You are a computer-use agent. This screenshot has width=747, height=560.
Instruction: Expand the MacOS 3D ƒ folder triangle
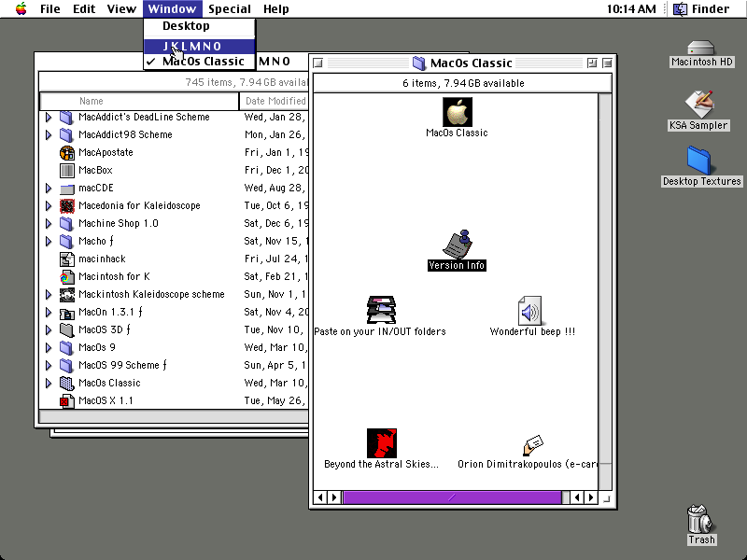coord(49,329)
